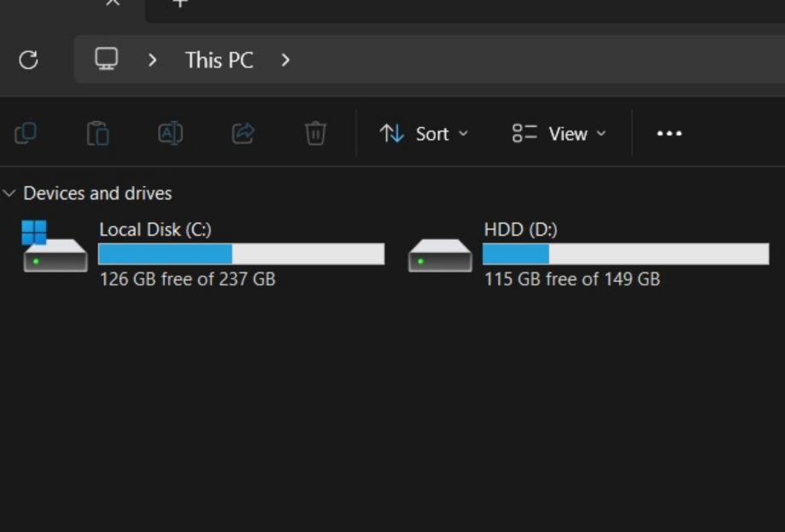Select the HDD (D:) drive icon
785x532 pixels.
[440, 254]
